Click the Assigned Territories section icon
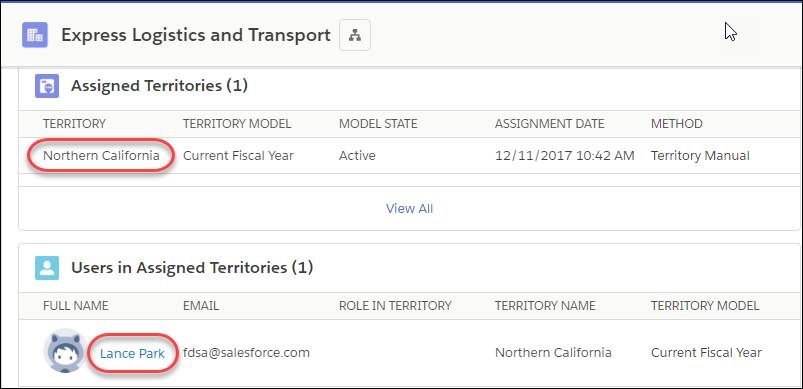 tap(47, 86)
